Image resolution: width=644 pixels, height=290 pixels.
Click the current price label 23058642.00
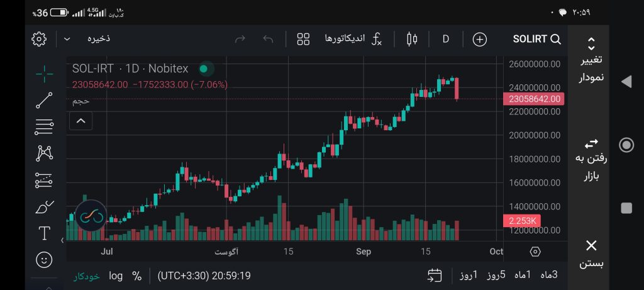[x=533, y=99]
